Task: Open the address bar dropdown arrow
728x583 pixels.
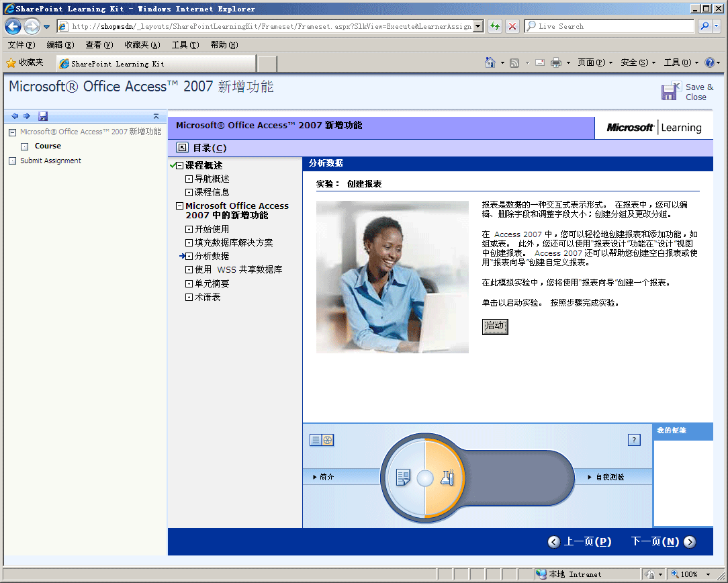Action: [479, 26]
